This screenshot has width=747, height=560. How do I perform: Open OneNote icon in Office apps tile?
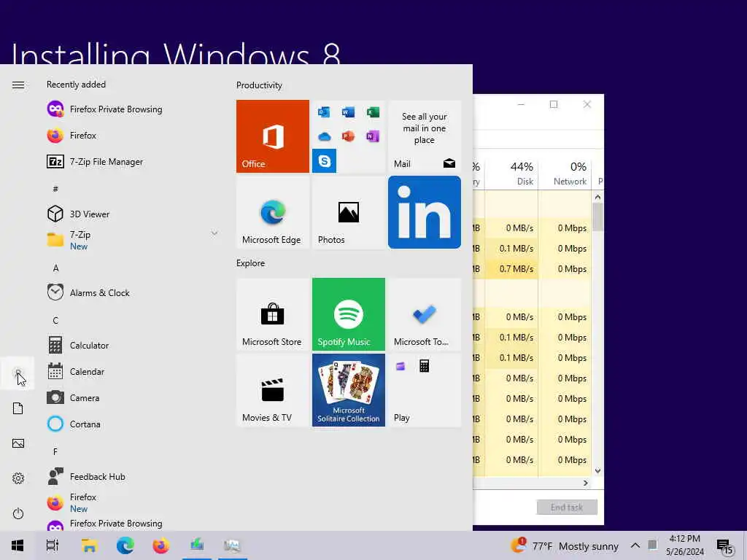click(x=373, y=136)
